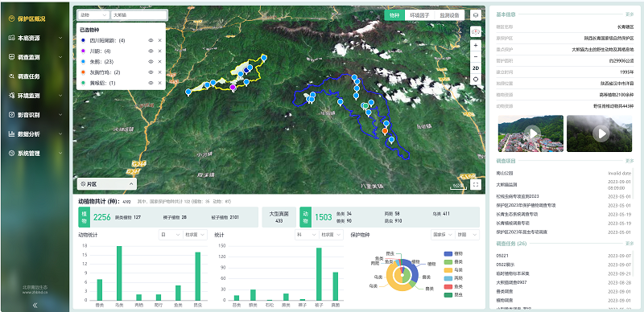Click the map compass orientation icon
The height and width of the screenshot is (312, 644).
[x=476, y=31]
